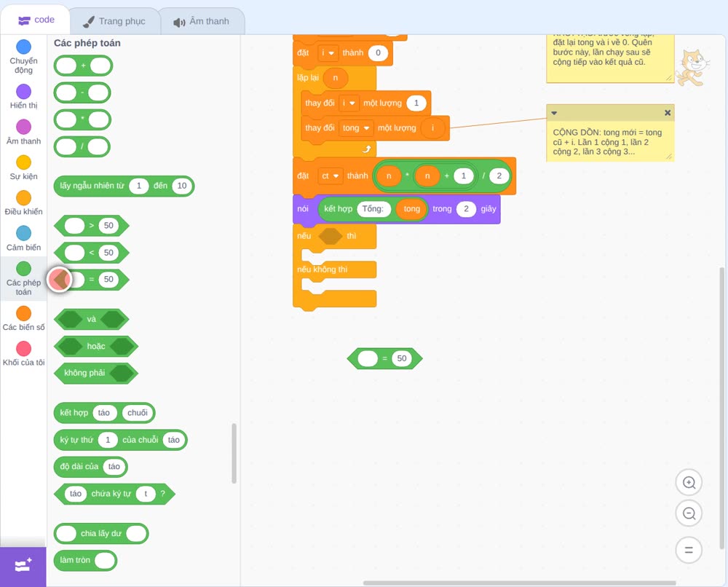Reset workspace zoom with the equals button
The image size is (728, 587).
point(689,550)
